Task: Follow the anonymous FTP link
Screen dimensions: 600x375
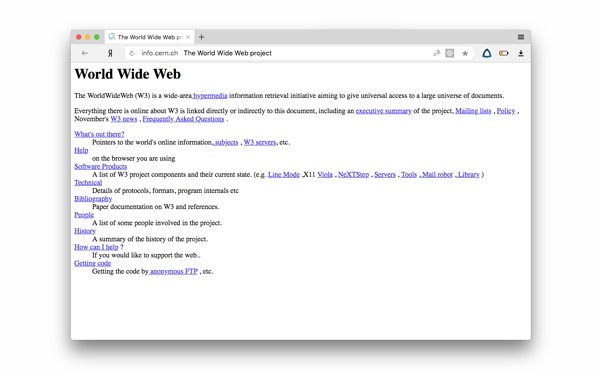Action: click(173, 271)
